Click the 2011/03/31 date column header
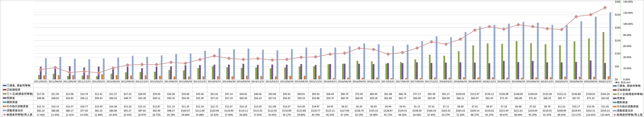The image size is (644, 117). click(41, 81)
